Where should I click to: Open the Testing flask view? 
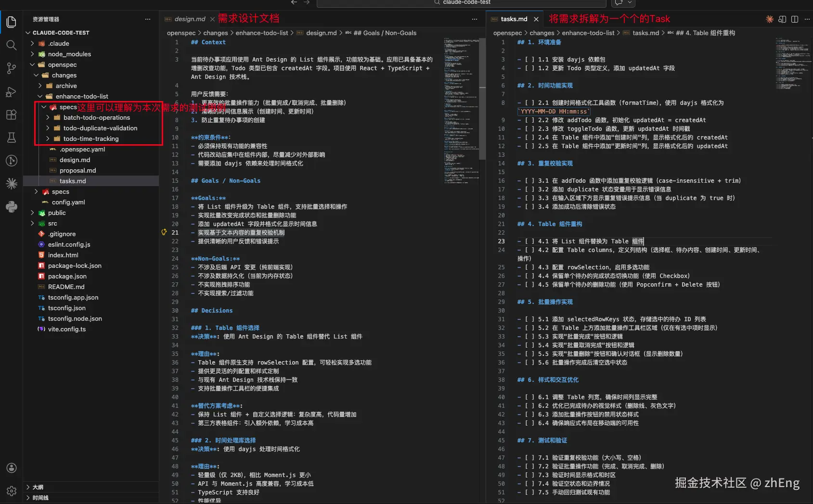(12, 138)
